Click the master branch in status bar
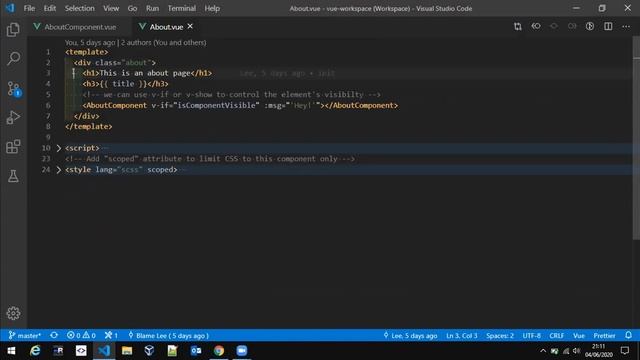 25,336
